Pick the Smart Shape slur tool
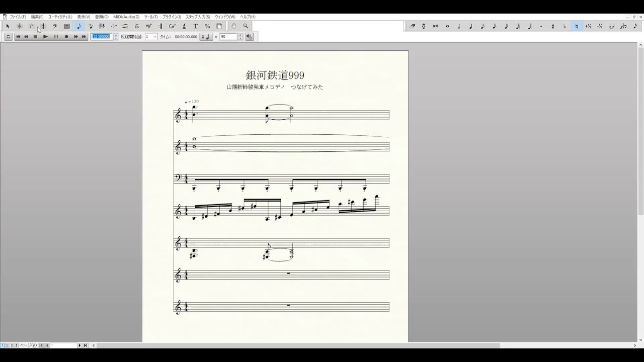Screen dimensions: 644x362 (125, 26)
